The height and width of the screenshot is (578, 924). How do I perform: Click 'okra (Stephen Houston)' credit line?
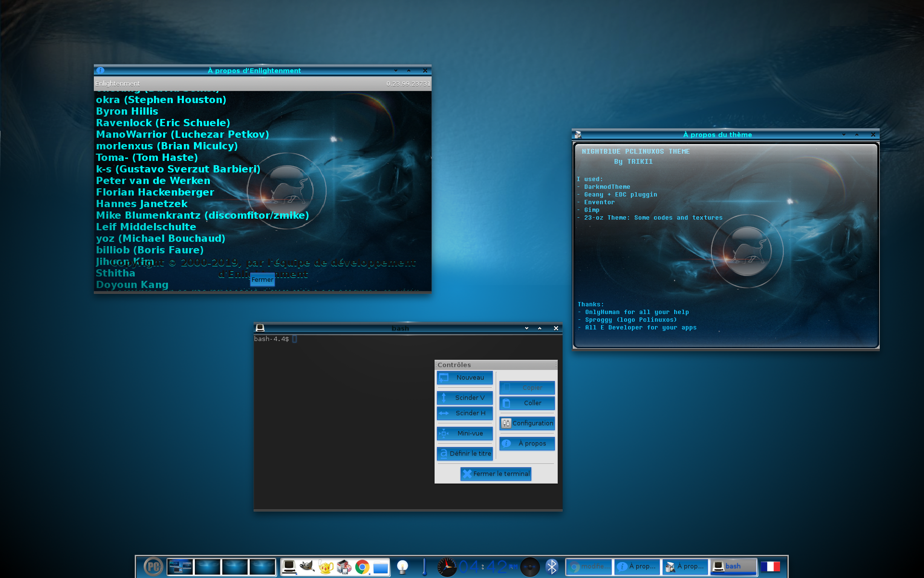click(161, 100)
